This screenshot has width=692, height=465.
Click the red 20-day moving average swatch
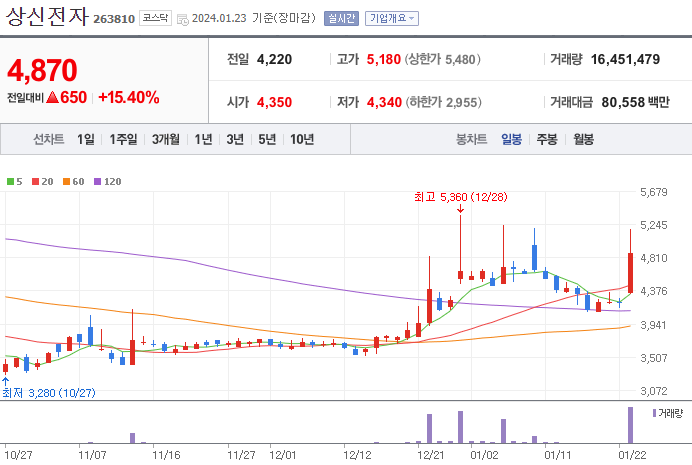[35, 181]
